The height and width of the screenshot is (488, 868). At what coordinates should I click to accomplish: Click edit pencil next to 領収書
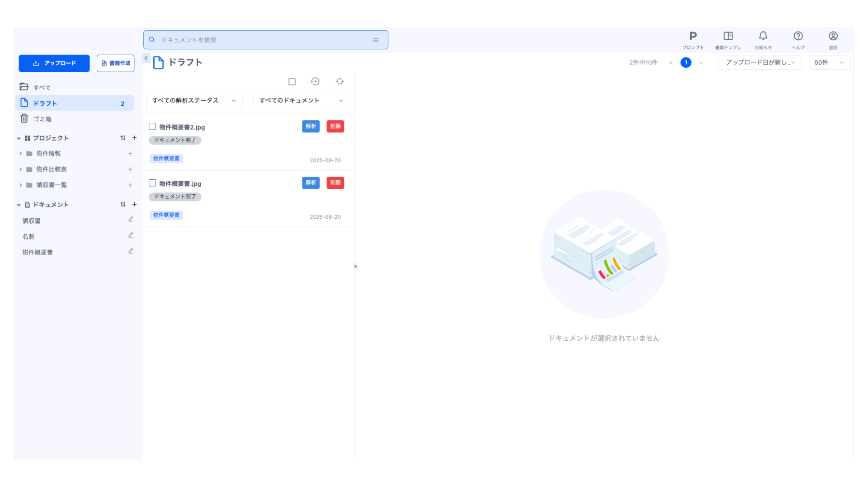(x=131, y=220)
